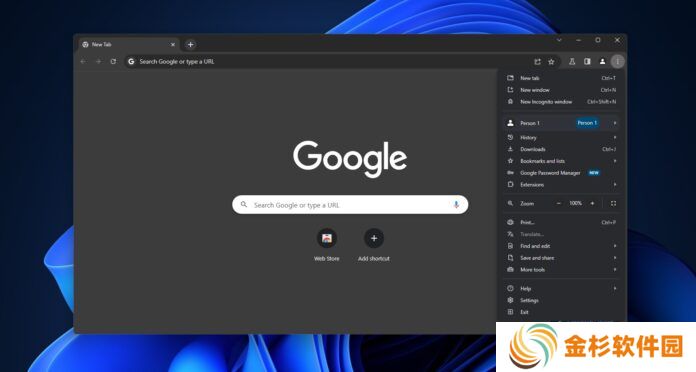The width and height of the screenshot is (696, 372).
Task: Click the Add shortcut button
Action: [x=374, y=245]
